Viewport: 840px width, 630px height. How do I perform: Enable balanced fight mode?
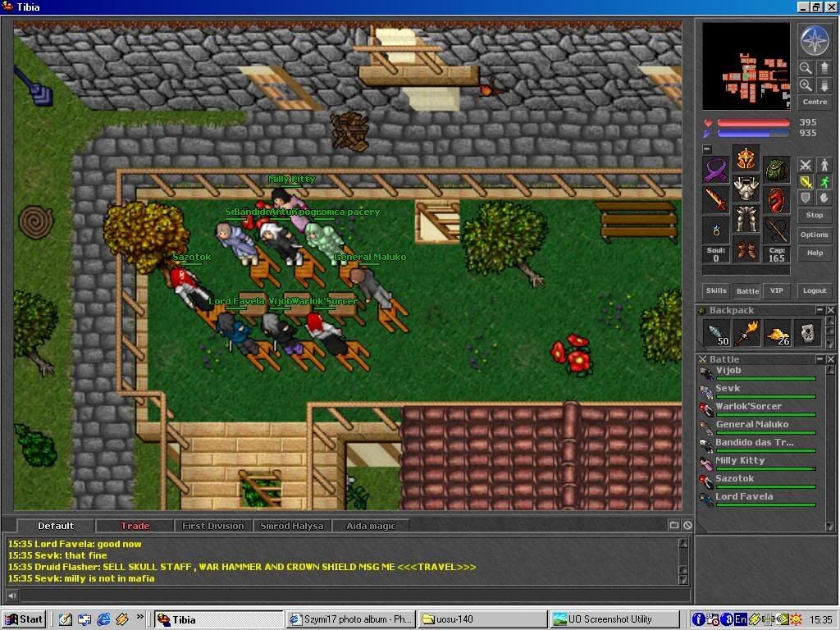(x=806, y=181)
